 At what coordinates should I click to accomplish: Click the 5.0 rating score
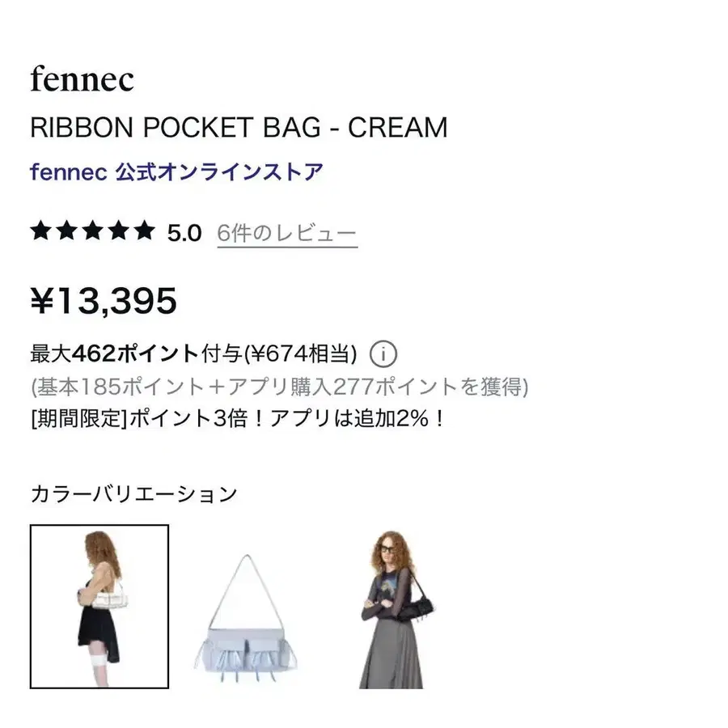pyautogui.click(x=184, y=233)
